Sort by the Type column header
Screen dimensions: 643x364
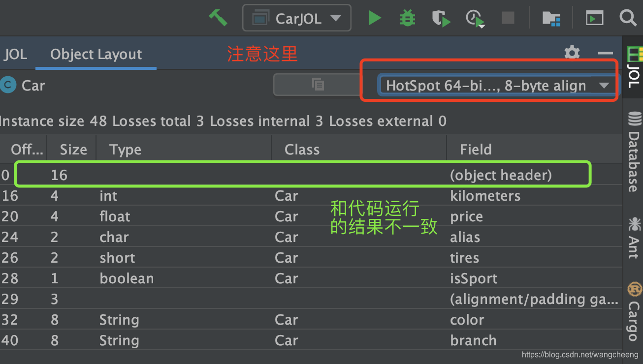point(184,150)
